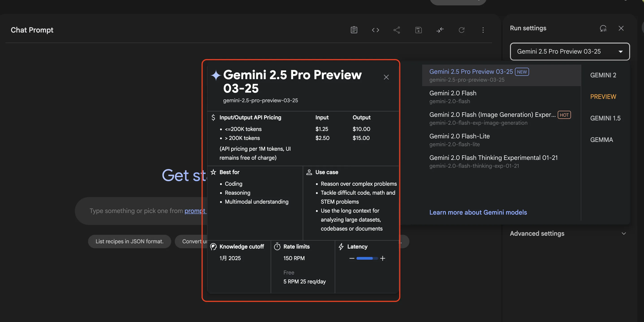The image size is (644, 322).
Task: Click the $2.50 input price value
Action: pyautogui.click(x=322, y=138)
